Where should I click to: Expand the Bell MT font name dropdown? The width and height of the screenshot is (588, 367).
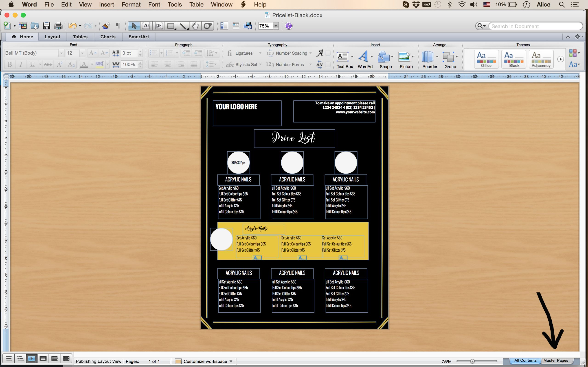point(61,53)
